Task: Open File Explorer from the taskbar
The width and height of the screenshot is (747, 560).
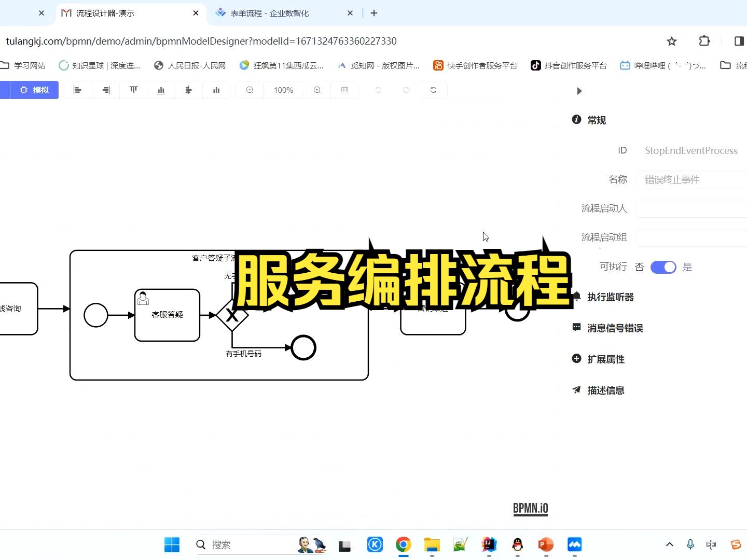Action: tap(432, 544)
